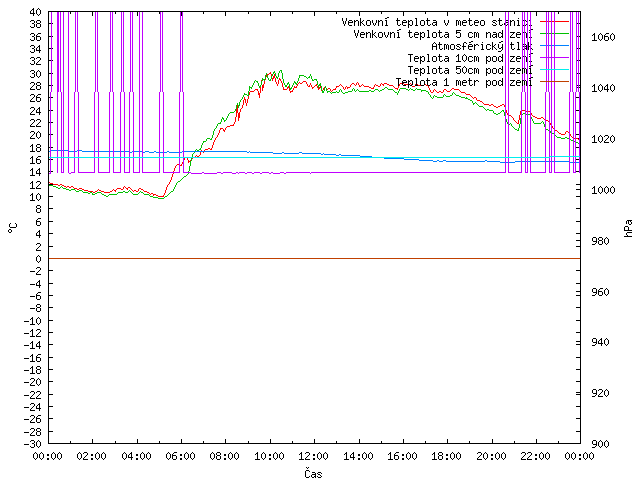This screenshot has height=480, width=640.
Task: Click the '0' temperature axis label
Action: [38, 259]
